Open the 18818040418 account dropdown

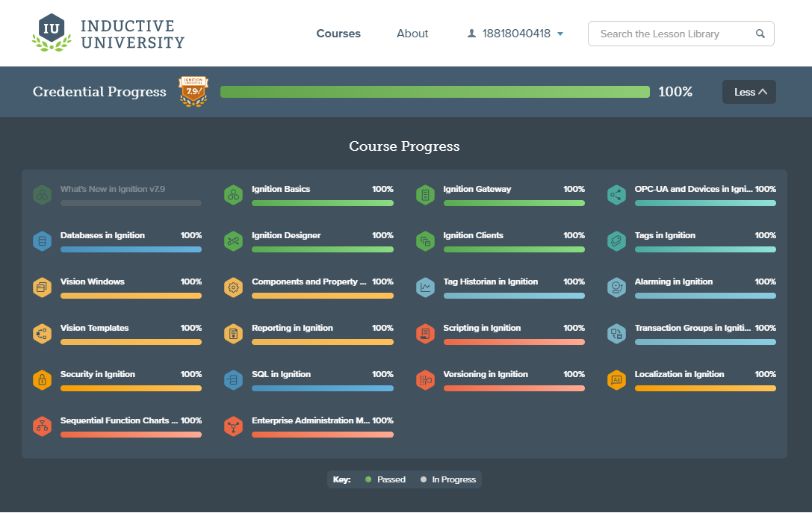(x=515, y=34)
